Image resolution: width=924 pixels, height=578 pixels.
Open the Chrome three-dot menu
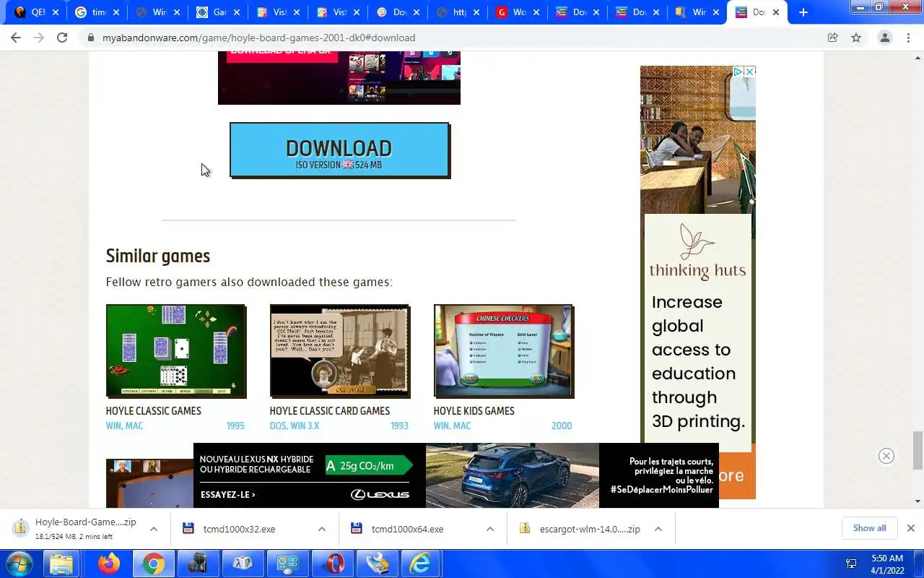pyautogui.click(x=908, y=38)
